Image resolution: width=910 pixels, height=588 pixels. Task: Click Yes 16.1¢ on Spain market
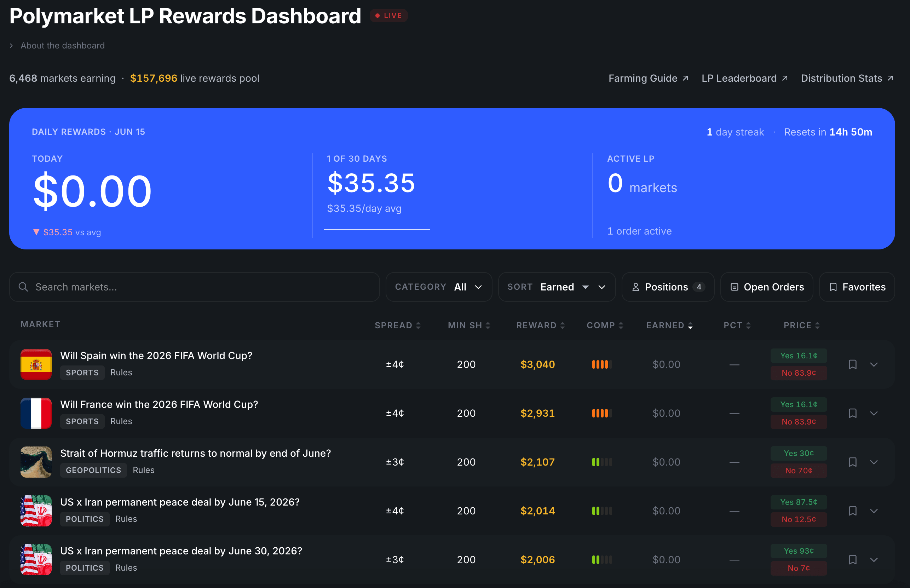coord(799,356)
